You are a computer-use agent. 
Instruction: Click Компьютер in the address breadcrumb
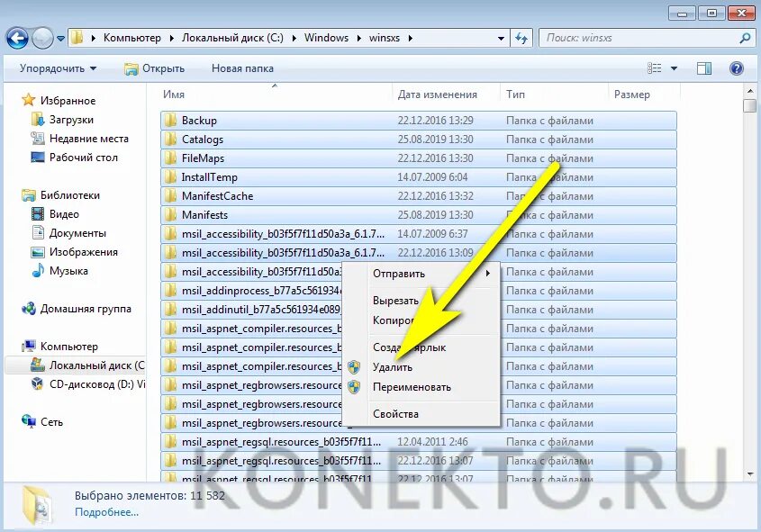[x=132, y=38]
